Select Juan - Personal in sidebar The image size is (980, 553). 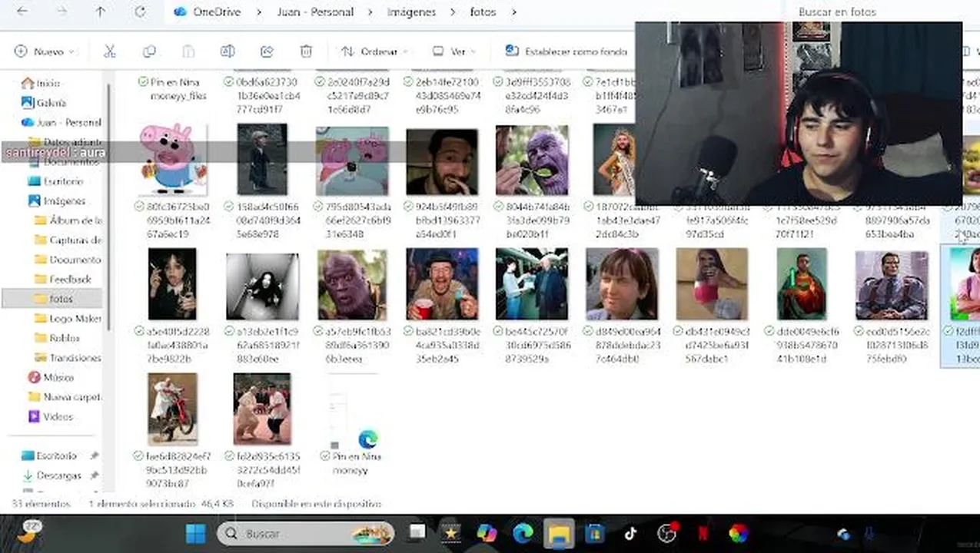[x=68, y=122]
